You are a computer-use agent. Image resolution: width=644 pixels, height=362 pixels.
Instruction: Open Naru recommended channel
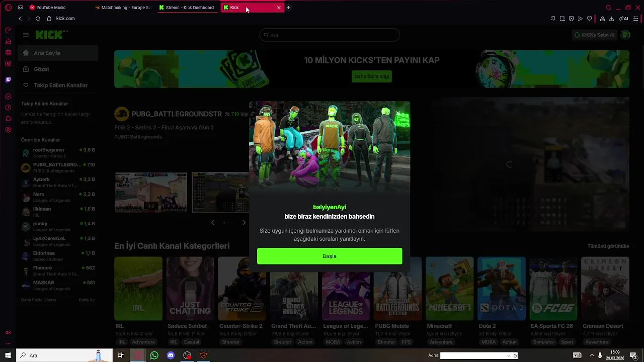58,197
